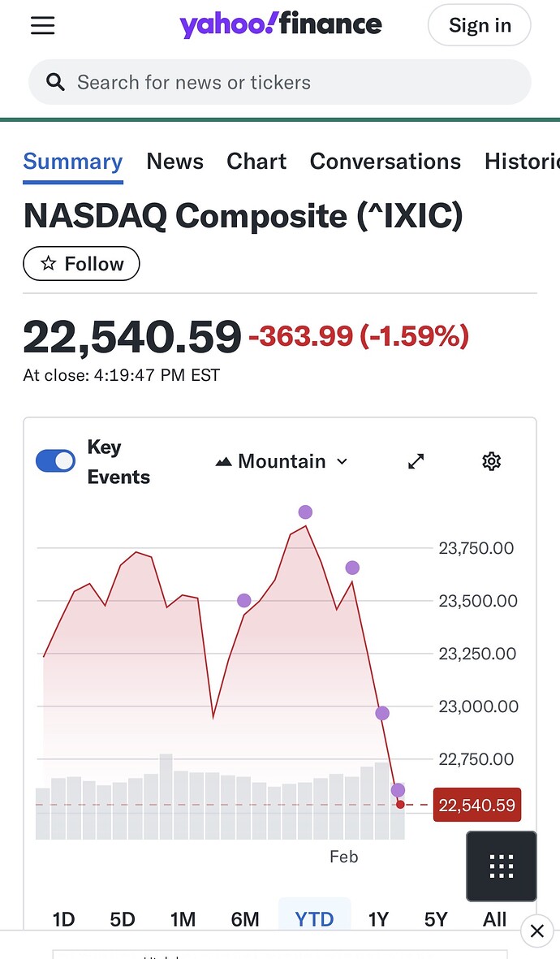Select the Chart tab
Screen dimensions: 560x959
[256, 162]
